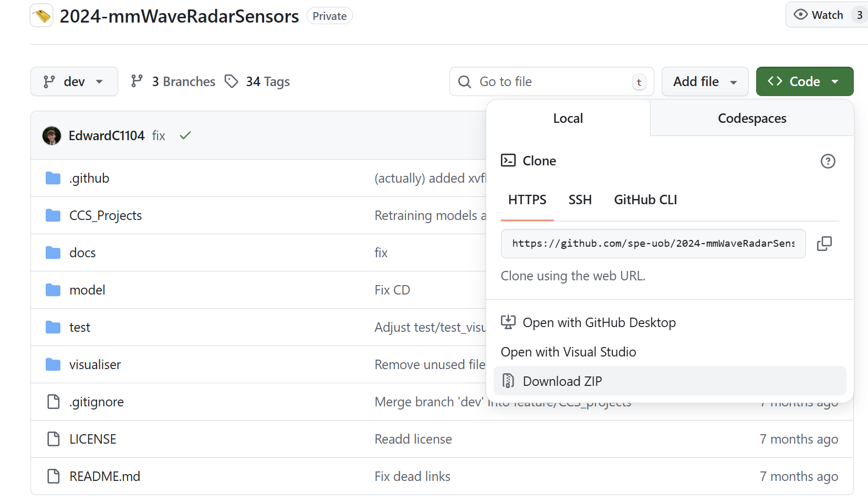The image size is (868, 504).
Task: Focus the Go to file search field
Action: pos(551,81)
